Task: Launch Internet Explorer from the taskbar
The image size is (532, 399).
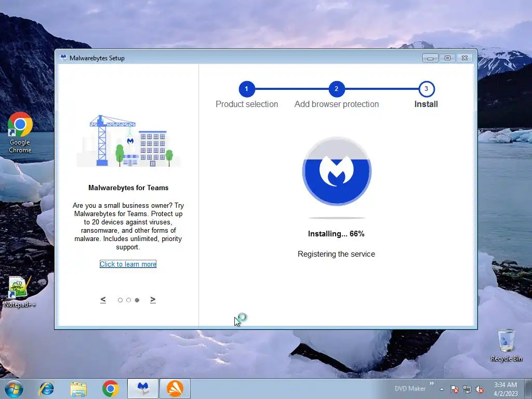Action: pyautogui.click(x=46, y=389)
